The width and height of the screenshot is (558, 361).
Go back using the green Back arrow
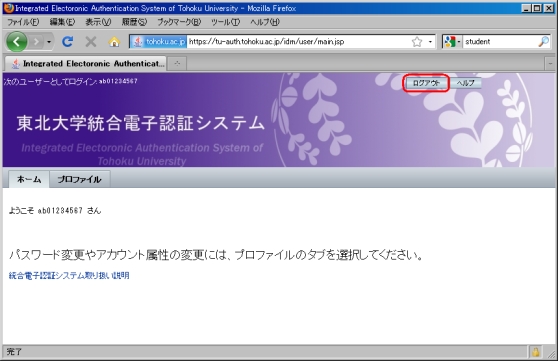point(16,42)
